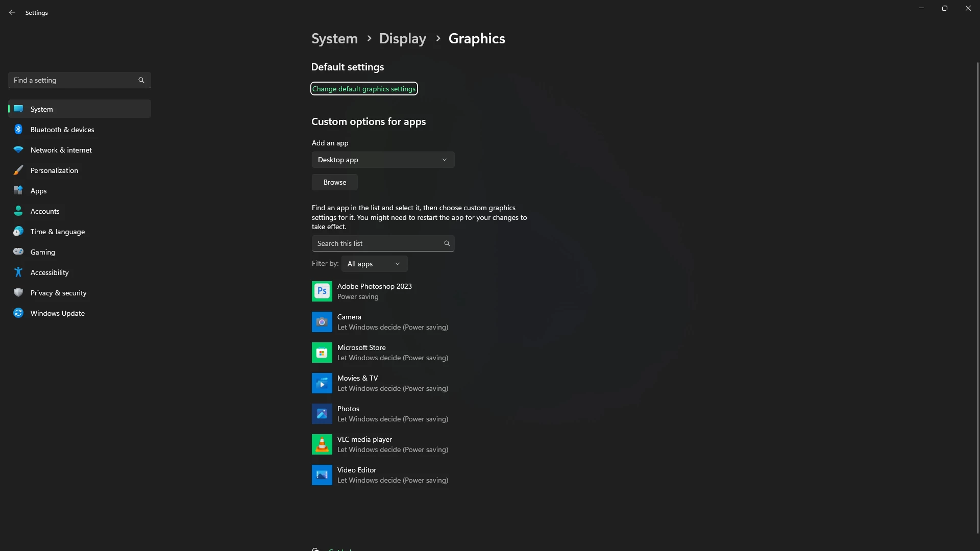Viewport: 980px width, 551px height.
Task: Expand the Desktop app dropdown
Action: [x=383, y=160]
